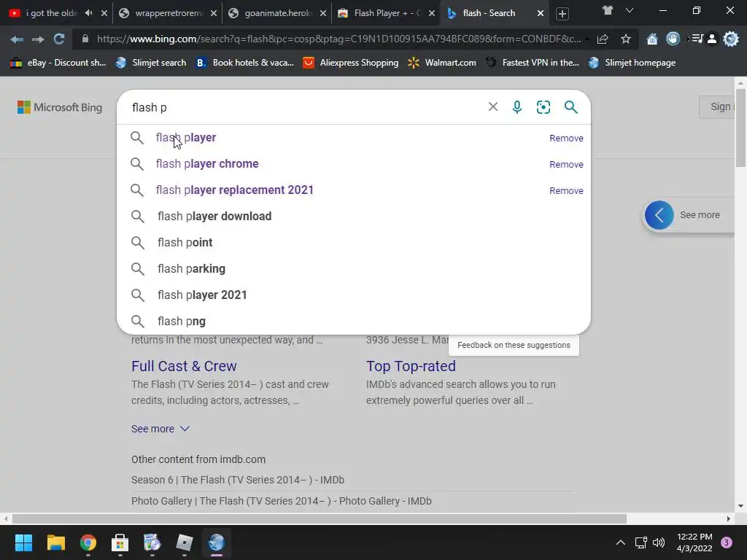Viewport: 747px width, 560px height.
Task: Open the user profile icon in toolbar
Action: pos(712,39)
